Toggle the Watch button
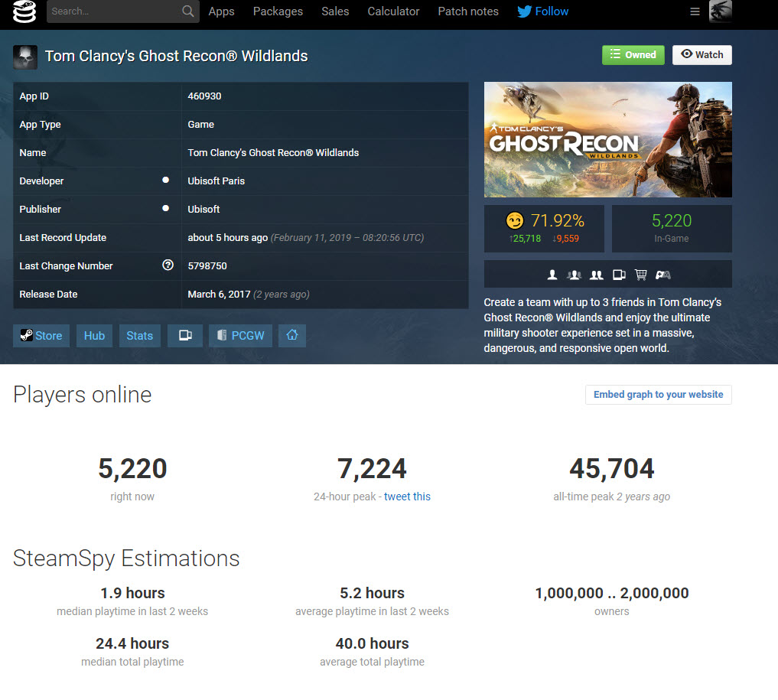Viewport: 778px width, 700px height. tap(702, 55)
